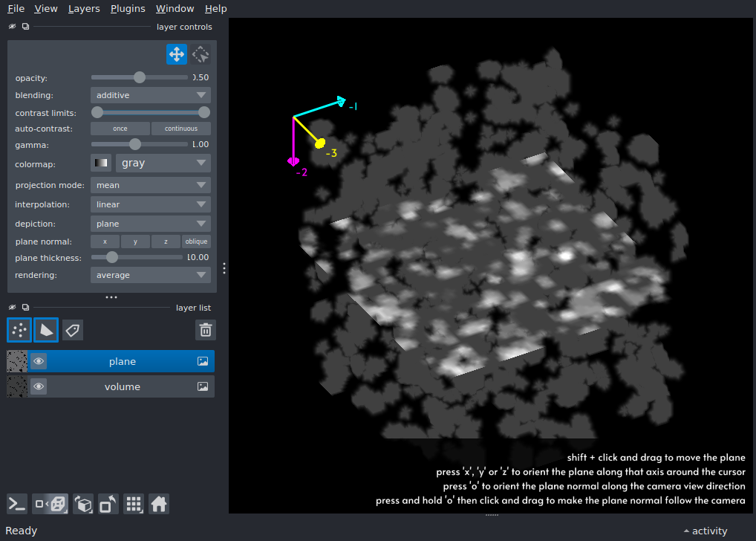This screenshot has height=541, width=756.
Task: Run auto-contrast once
Action: (x=120, y=128)
